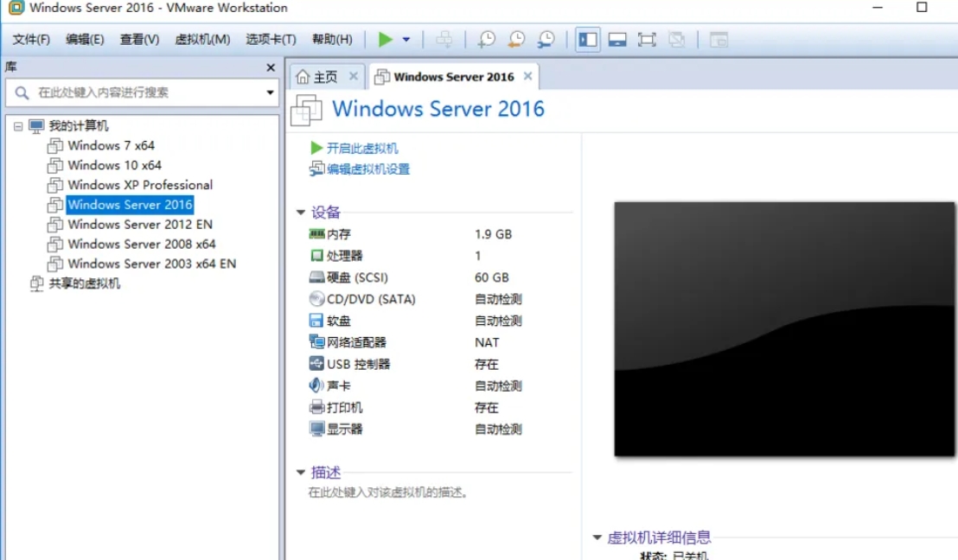Collapse the 设备 section
Viewport: 958px width, 560px height.
301,213
